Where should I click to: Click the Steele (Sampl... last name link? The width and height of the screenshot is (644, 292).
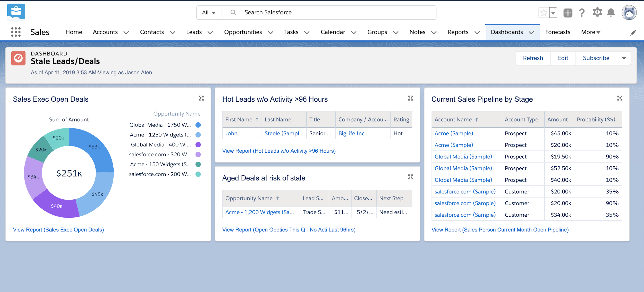pyautogui.click(x=284, y=133)
